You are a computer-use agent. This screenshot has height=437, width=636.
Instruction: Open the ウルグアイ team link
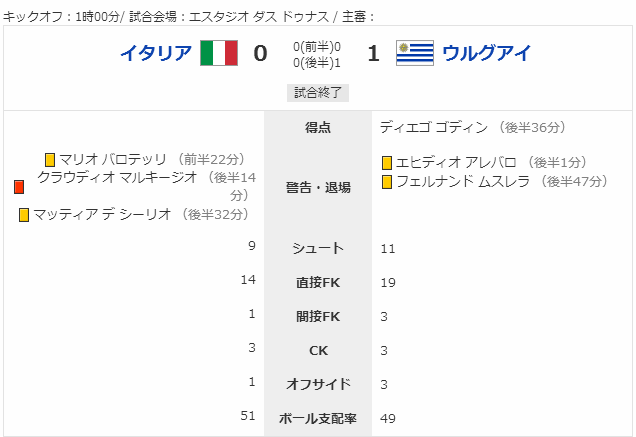tap(486, 53)
